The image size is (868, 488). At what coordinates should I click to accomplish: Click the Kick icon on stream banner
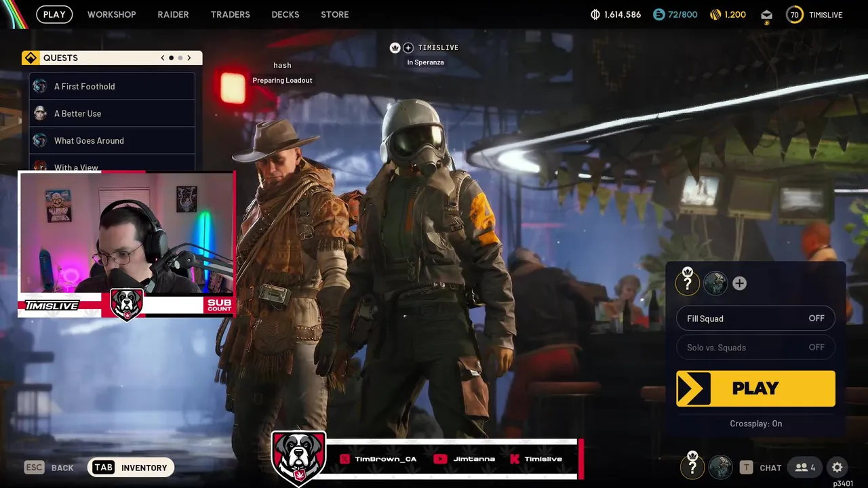tap(514, 459)
